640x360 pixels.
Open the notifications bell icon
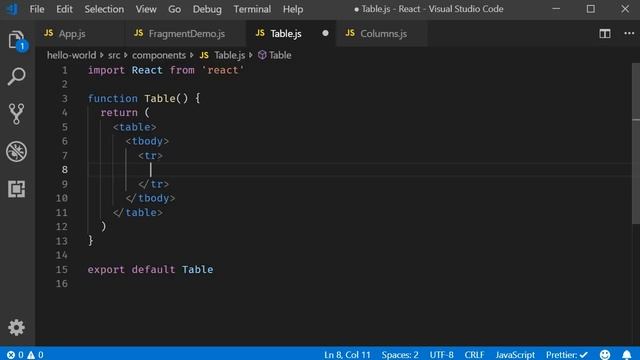627,354
